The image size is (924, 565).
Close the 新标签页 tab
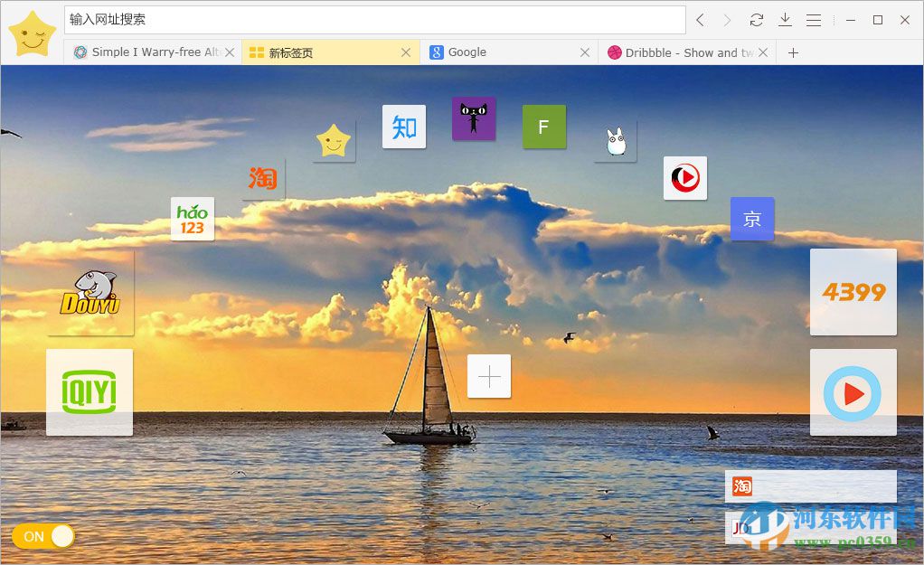[406, 52]
